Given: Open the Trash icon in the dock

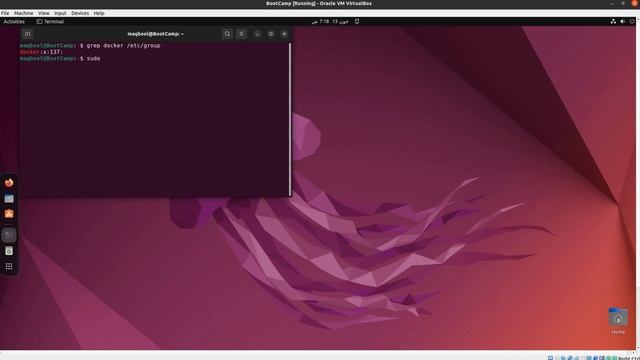Looking at the screenshot, I should click(x=9, y=251).
